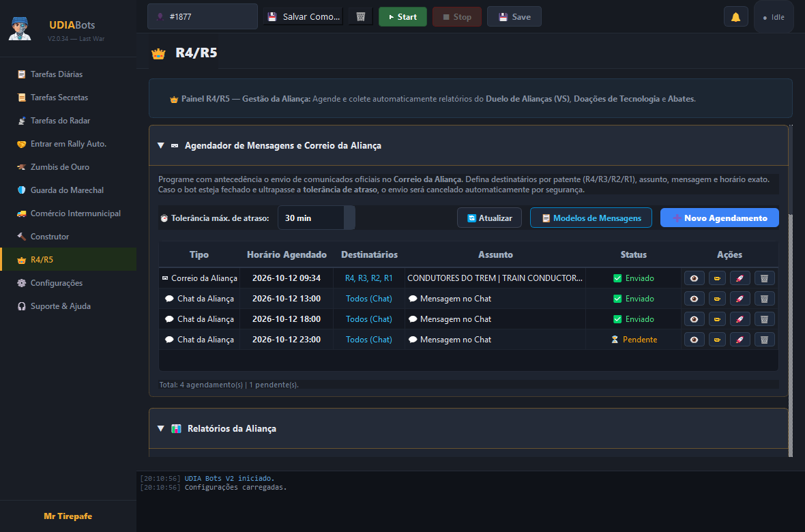Go to Tarefas Secretas
This screenshot has height=532, width=805.
point(68,98)
